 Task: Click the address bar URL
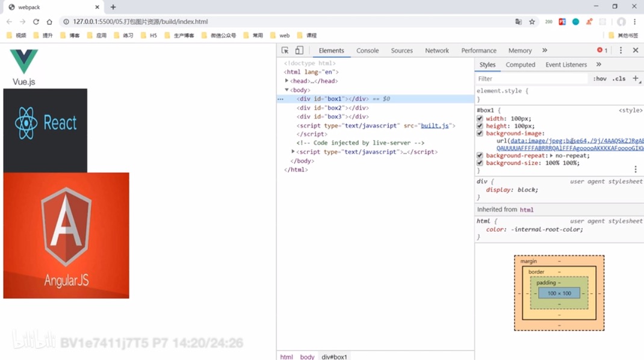point(140,22)
